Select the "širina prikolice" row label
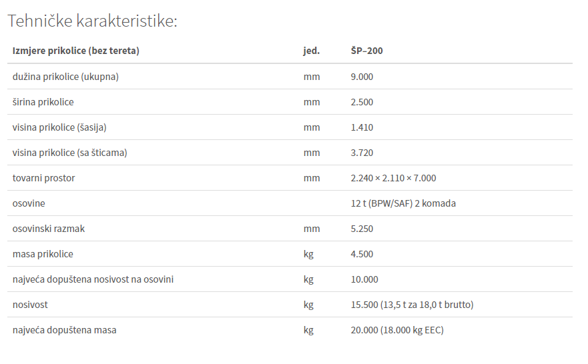The image size is (588, 364). [x=43, y=102]
